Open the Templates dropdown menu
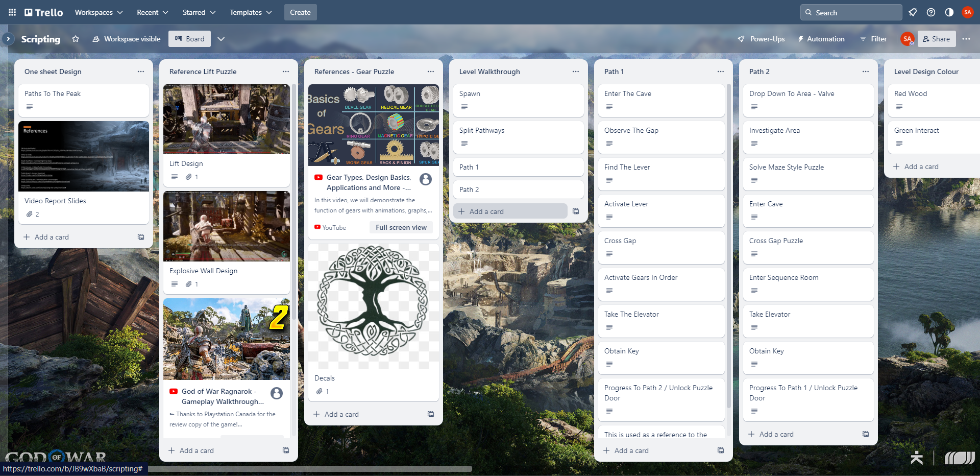 pyautogui.click(x=251, y=12)
